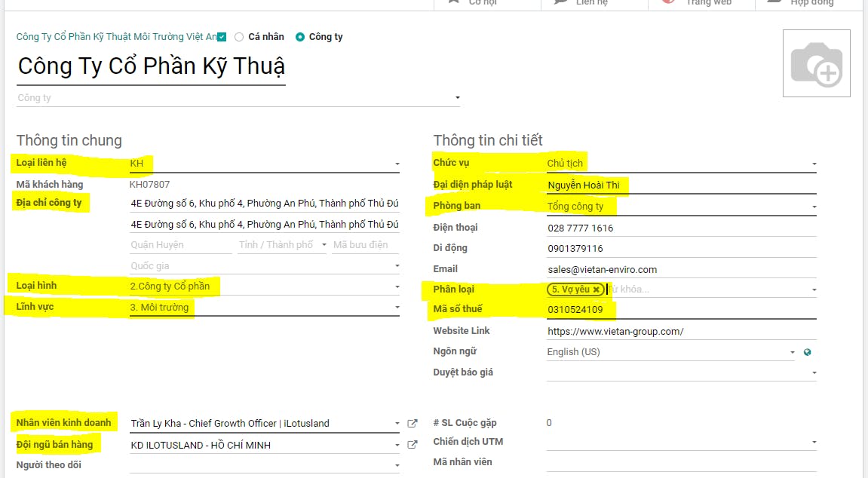Click the breadcrumb Công Ty Cổ Phần Kỹ Thuật Môi Trường Việt An
The width and height of the screenshot is (868, 478).
117,37
